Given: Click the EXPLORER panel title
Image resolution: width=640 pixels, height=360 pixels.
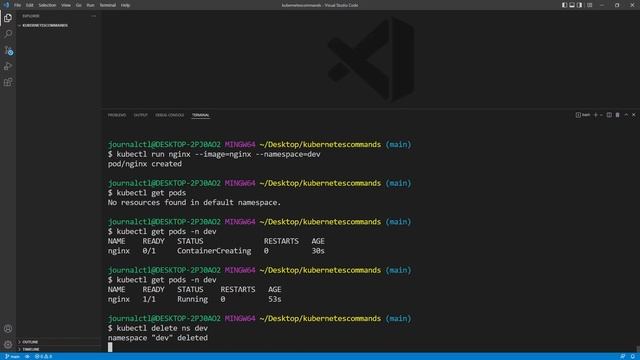Looking at the screenshot, I should [x=31, y=16].
